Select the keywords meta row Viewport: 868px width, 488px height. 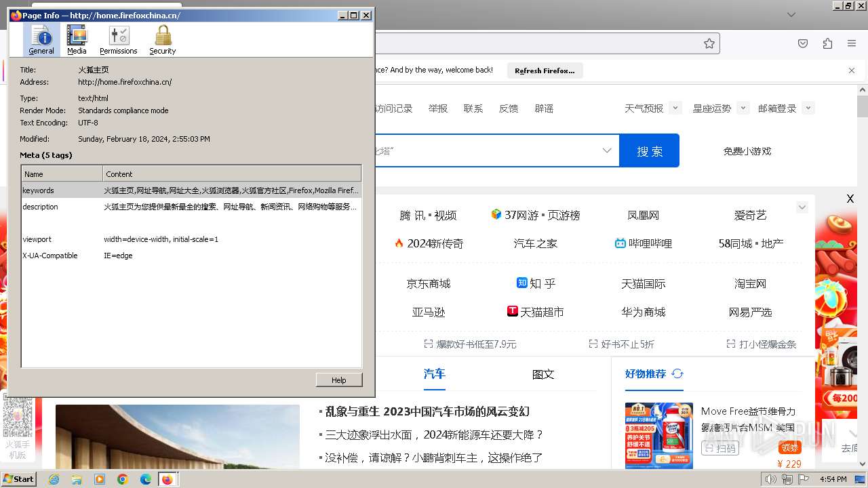tap(191, 190)
